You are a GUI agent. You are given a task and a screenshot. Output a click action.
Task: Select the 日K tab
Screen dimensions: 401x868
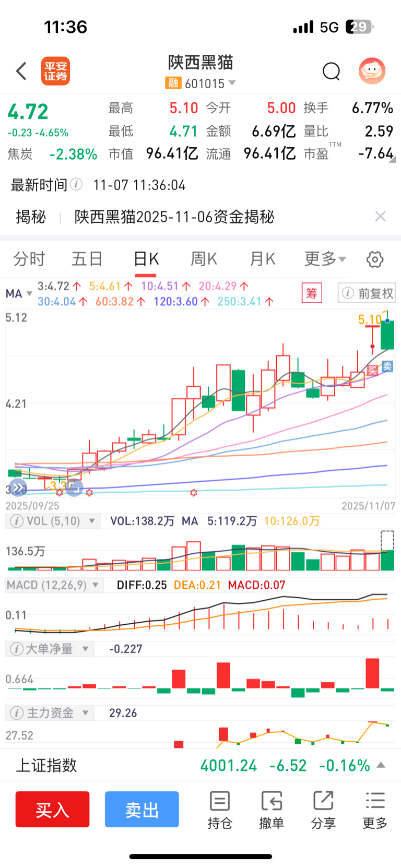pos(146,259)
